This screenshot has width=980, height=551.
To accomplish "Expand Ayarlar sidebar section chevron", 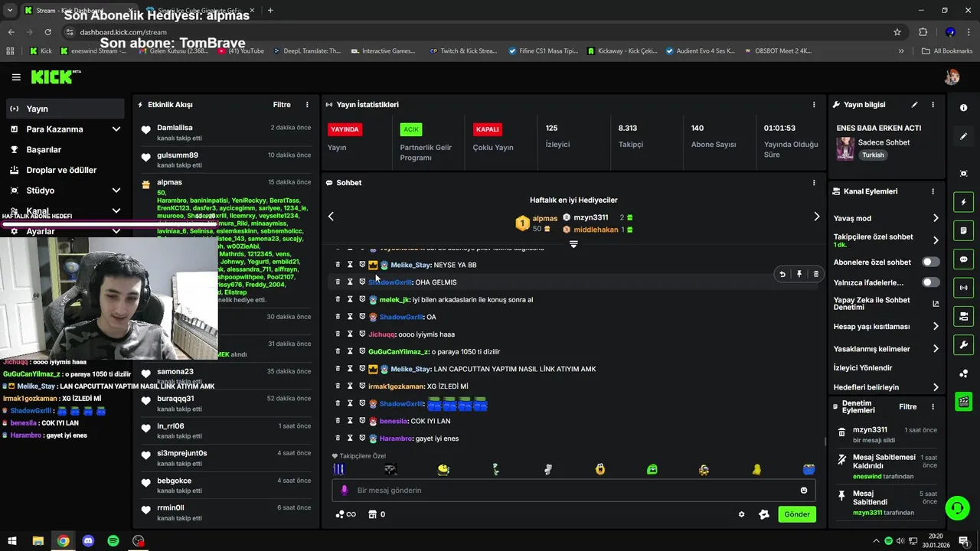I will (x=116, y=231).
